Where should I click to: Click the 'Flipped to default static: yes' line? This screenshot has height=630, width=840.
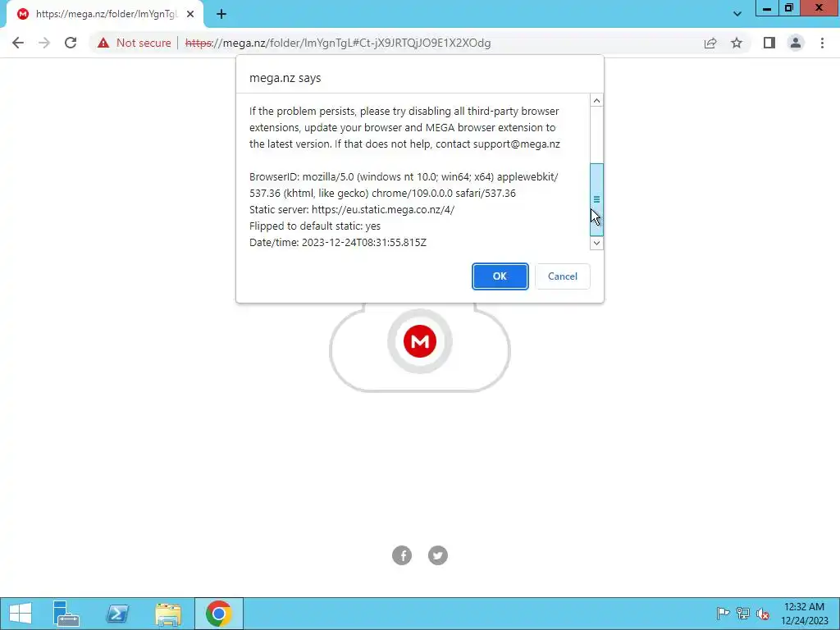pyautogui.click(x=315, y=226)
